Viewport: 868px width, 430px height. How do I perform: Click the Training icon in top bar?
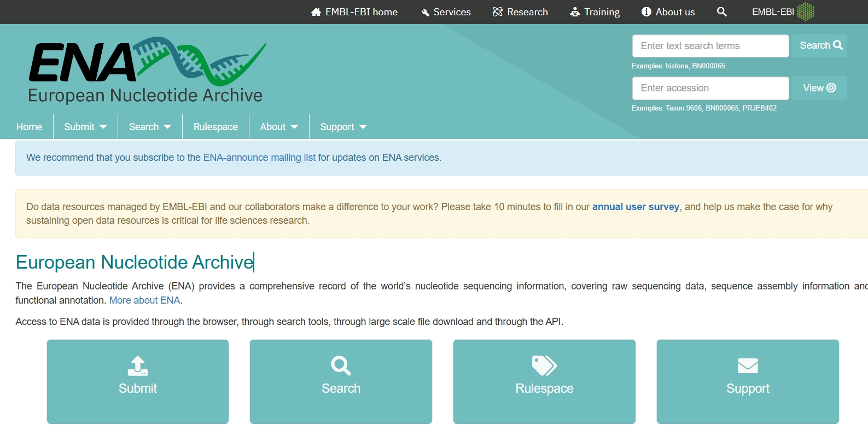pos(575,12)
